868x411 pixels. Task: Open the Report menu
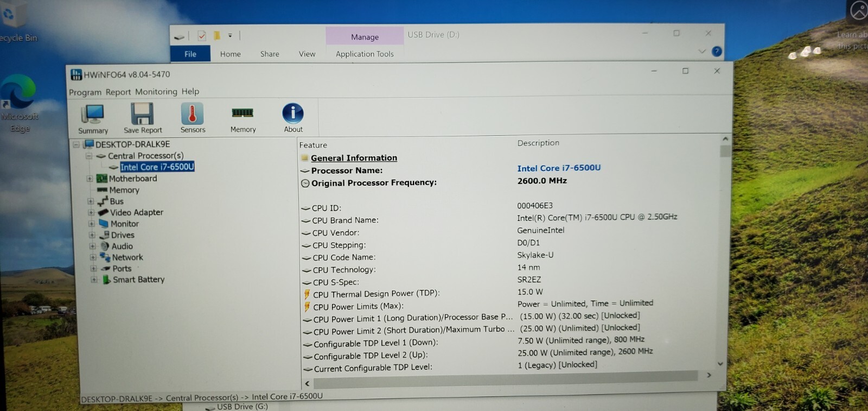118,92
